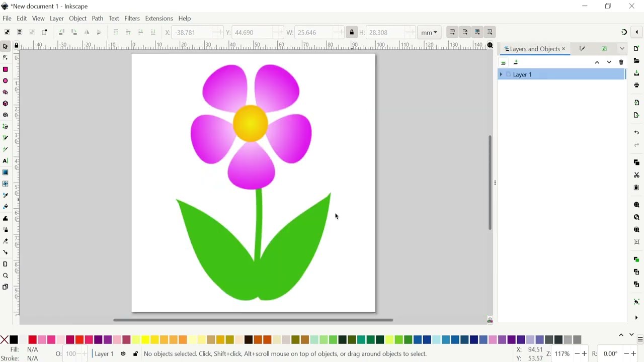Click the Delete layer trash icon
Viewport: 644px width, 362px height.
pos(621,62)
